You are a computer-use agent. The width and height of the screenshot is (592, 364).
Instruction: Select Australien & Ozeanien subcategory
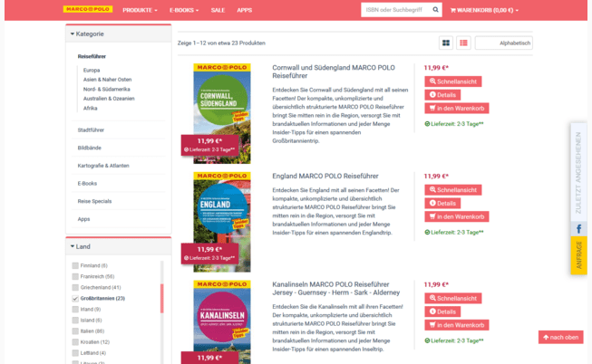[109, 99]
